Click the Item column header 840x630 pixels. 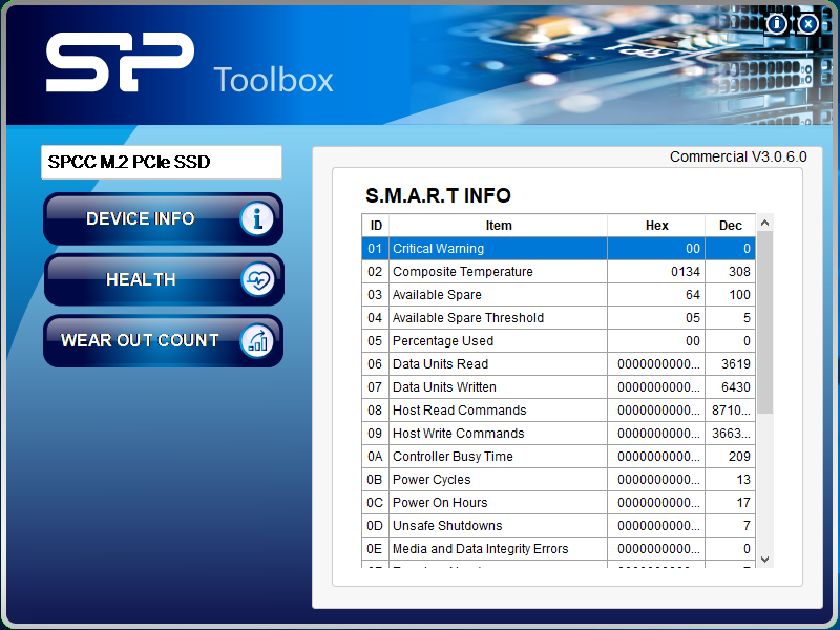[x=498, y=226]
